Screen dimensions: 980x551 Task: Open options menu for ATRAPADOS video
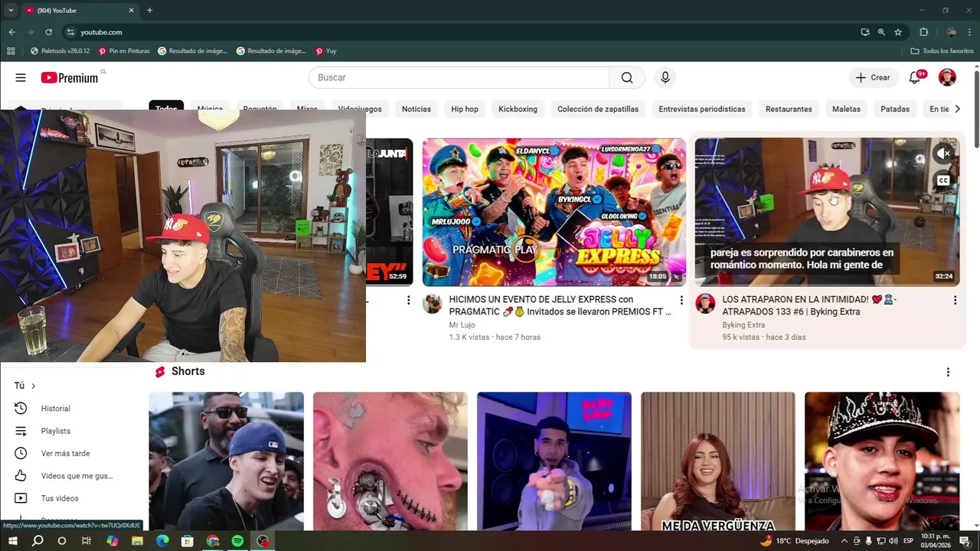(x=955, y=300)
